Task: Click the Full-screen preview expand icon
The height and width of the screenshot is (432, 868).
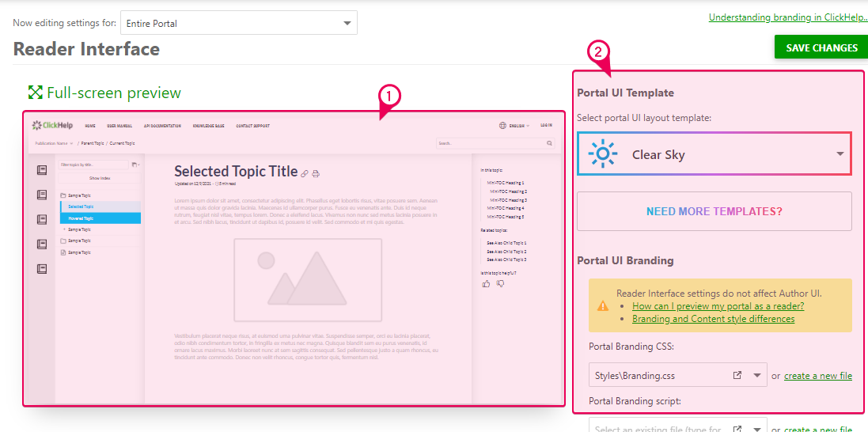Action: [x=36, y=93]
